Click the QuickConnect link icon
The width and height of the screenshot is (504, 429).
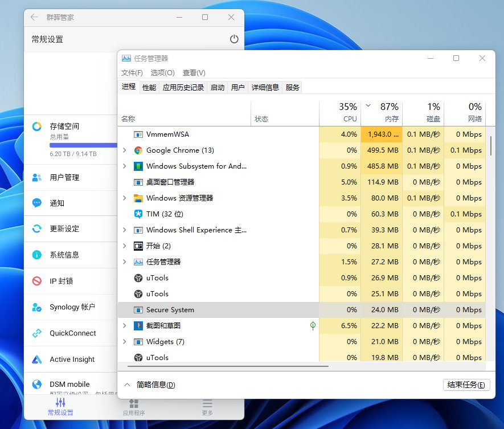tap(37, 333)
